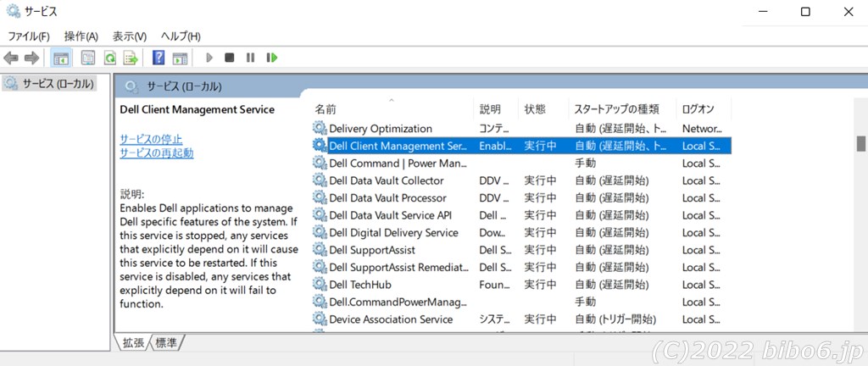Select the Dell Data Vault Collector name

click(387, 180)
